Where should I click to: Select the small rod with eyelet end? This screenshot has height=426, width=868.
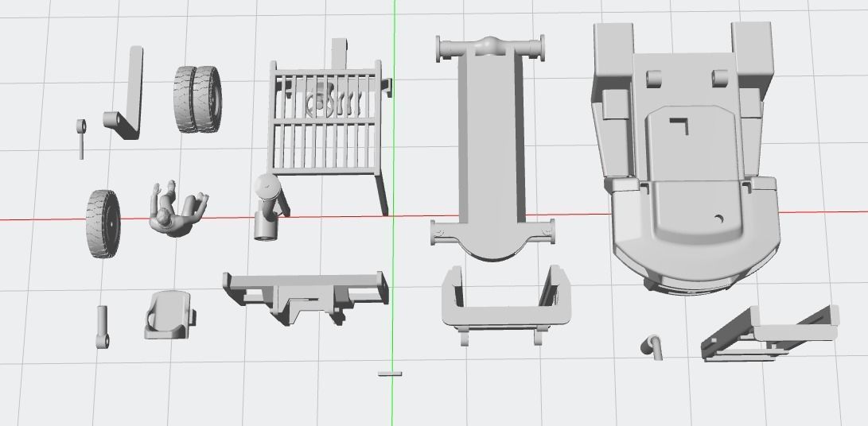click(103, 327)
